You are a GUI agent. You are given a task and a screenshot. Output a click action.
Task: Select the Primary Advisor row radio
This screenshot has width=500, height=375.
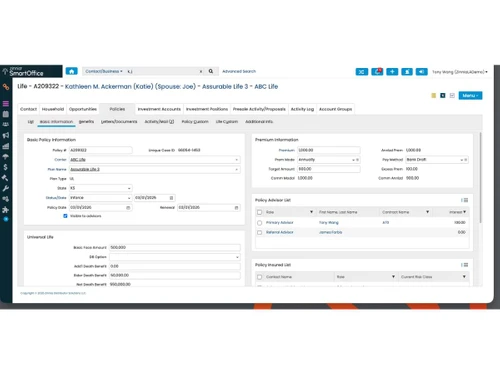coord(260,222)
